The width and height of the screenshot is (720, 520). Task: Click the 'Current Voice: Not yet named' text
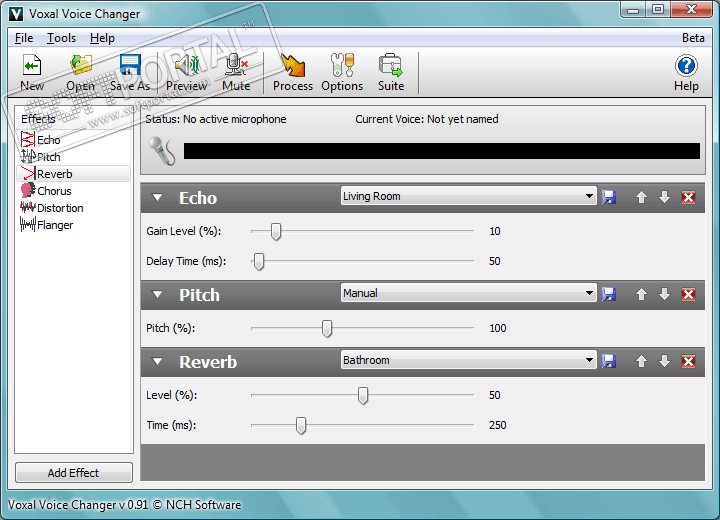click(427, 119)
